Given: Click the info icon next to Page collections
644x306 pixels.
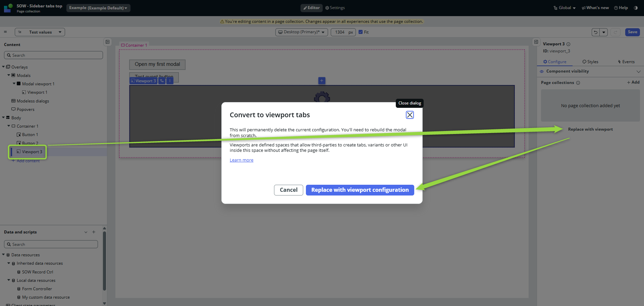Looking at the screenshot, I should (578, 83).
